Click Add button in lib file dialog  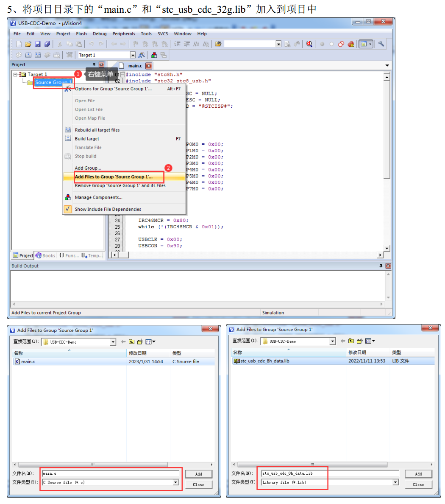click(x=418, y=474)
